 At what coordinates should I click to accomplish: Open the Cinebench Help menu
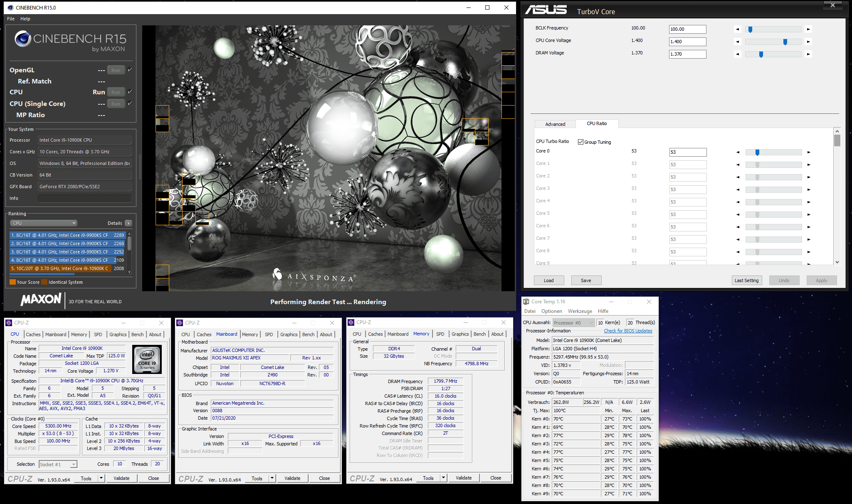tap(25, 19)
